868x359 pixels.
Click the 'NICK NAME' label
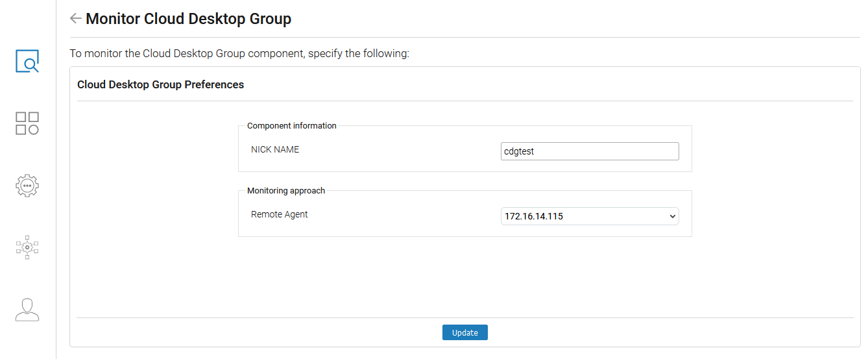[x=275, y=149]
